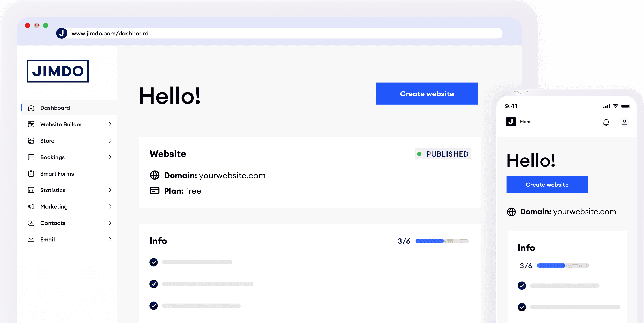
Task: Toggle the second checkmark under Info
Action: (154, 284)
